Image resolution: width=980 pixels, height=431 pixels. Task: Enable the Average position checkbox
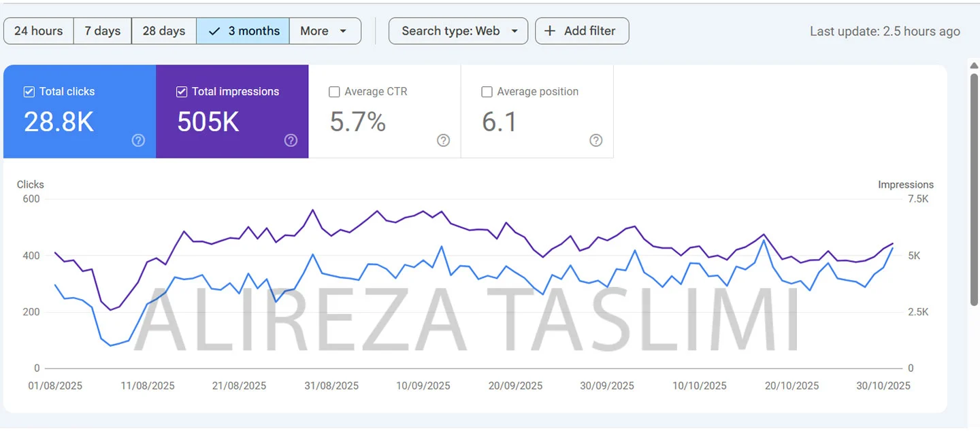pos(487,92)
